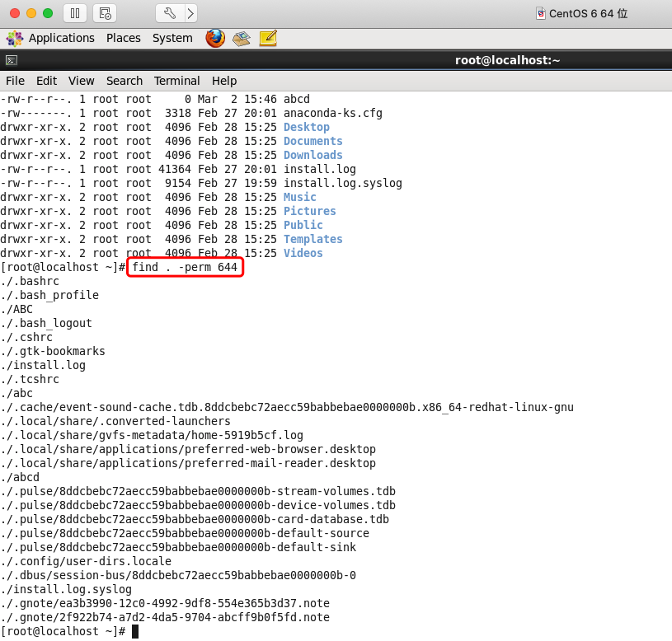Click the card-database.tdb result line
The width and height of the screenshot is (672, 641).
[194, 519]
